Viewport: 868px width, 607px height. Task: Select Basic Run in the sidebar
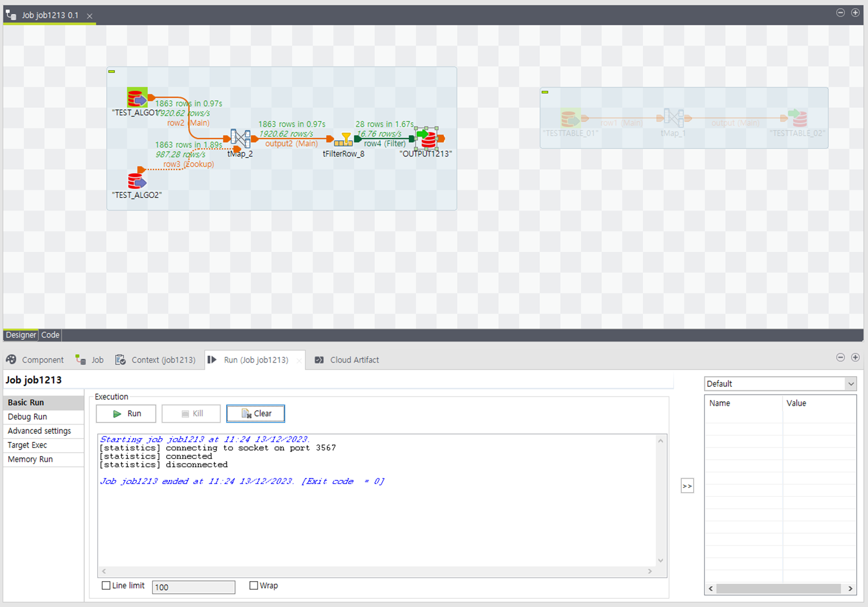pos(43,403)
